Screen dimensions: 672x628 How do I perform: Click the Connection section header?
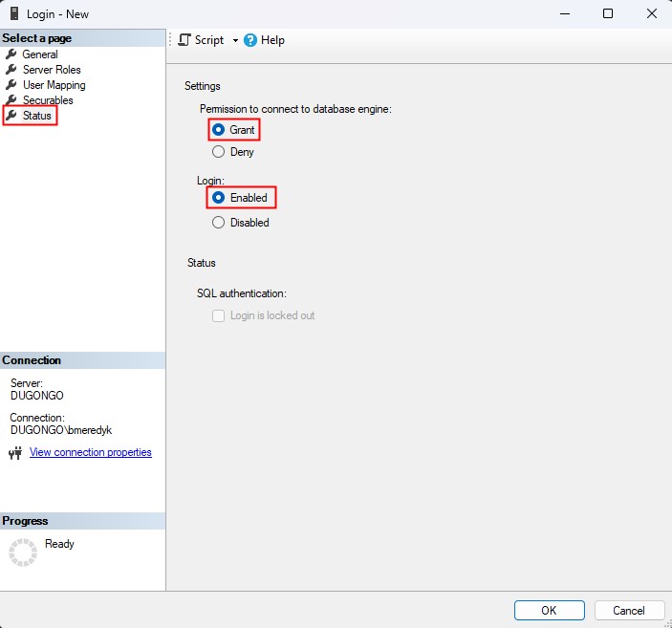83,360
